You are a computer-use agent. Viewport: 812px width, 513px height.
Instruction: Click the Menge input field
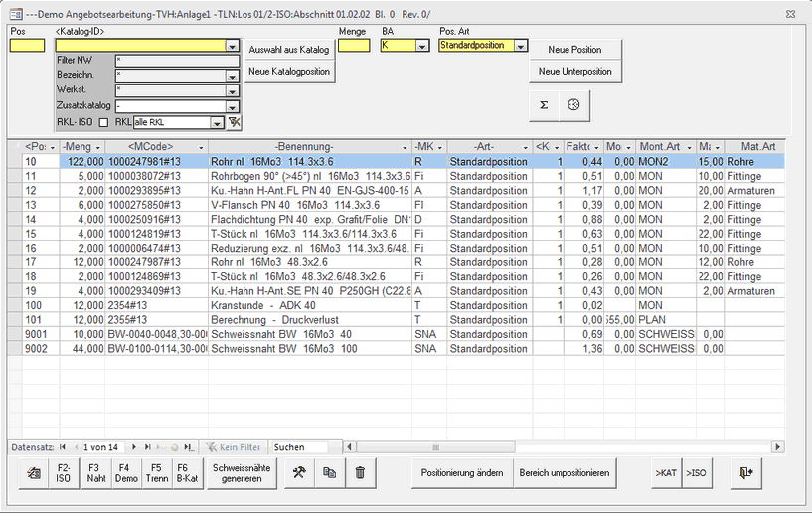pyautogui.click(x=353, y=46)
